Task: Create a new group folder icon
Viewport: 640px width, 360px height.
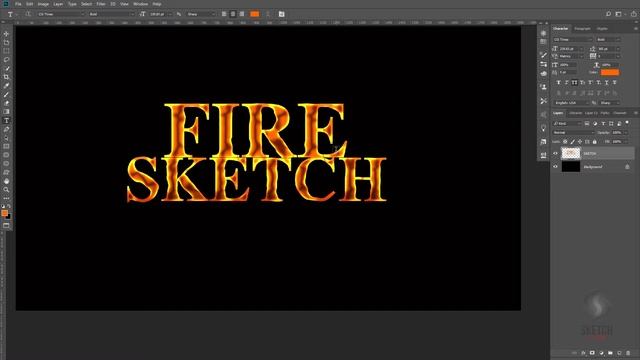Action: coord(610,353)
